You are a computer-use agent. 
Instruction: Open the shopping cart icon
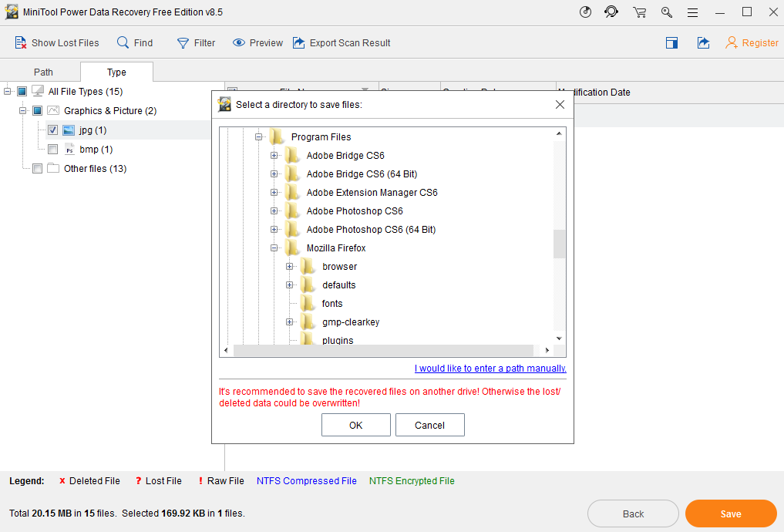(639, 12)
